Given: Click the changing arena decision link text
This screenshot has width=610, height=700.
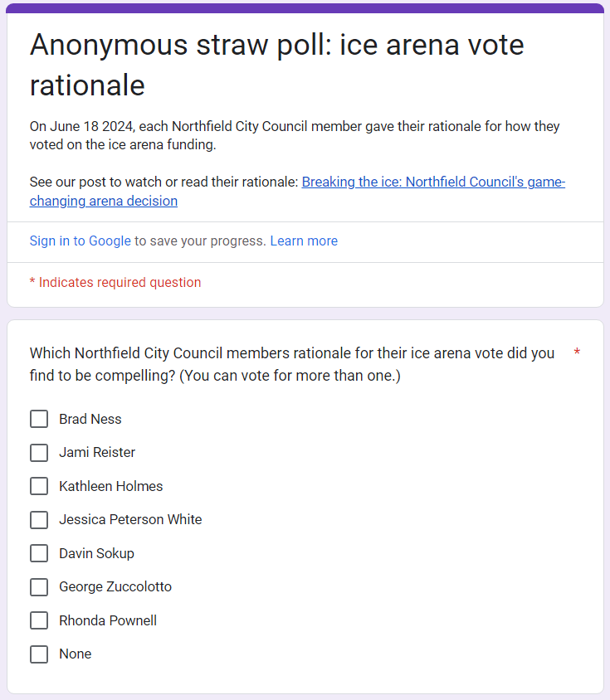Looking at the screenshot, I should point(104,202).
